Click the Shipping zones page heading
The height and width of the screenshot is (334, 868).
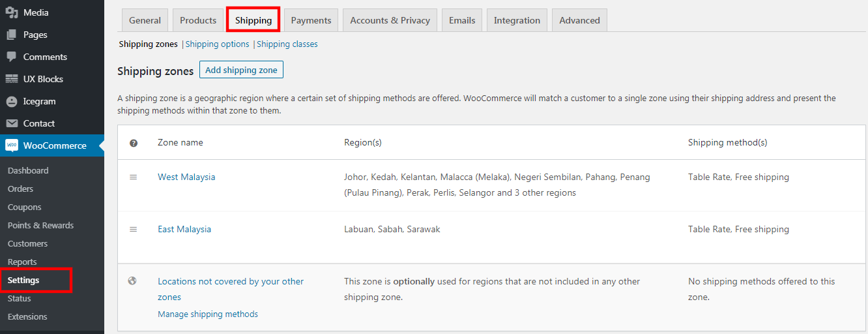(156, 71)
